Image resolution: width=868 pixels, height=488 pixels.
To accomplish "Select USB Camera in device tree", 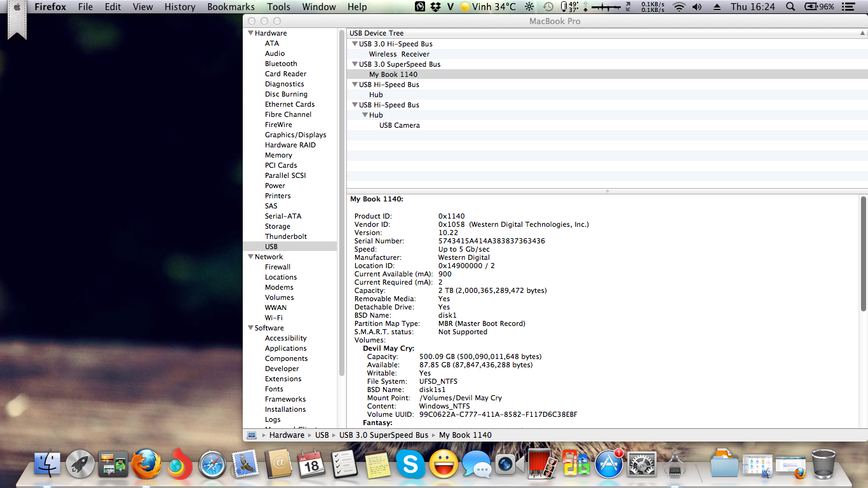I will click(x=400, y=125).
